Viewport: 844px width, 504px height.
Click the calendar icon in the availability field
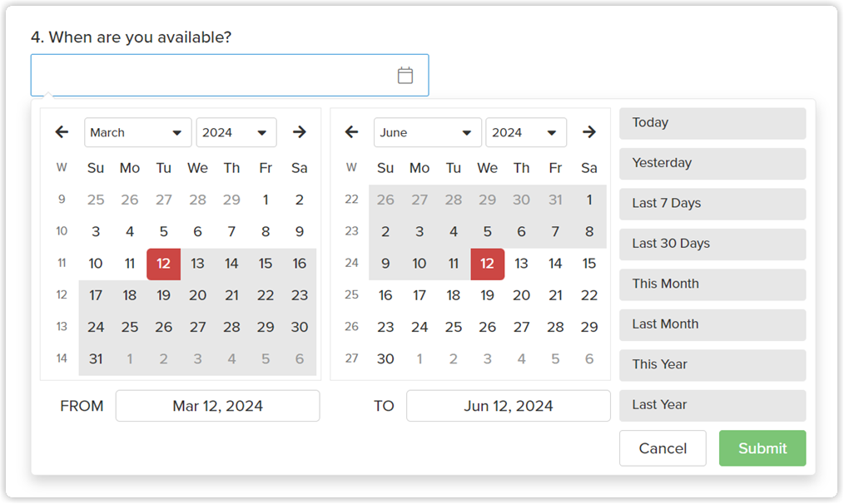(x=405, y=76)
